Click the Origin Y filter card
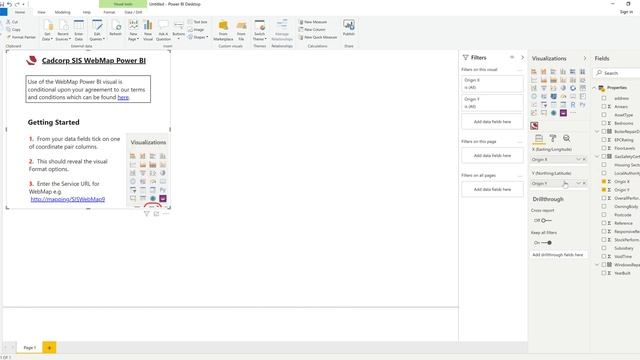 click(492, 102)
